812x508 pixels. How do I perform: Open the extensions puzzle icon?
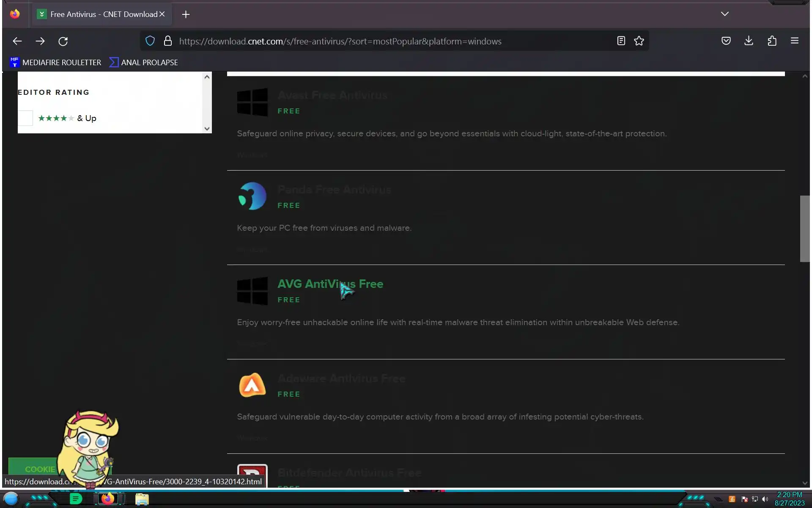pos(772,41)
